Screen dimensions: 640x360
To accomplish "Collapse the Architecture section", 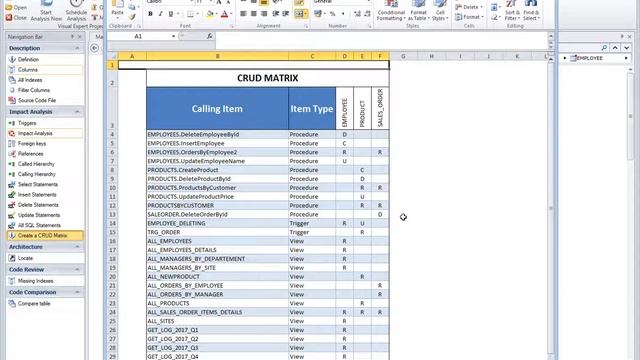I will pos(77,247).
